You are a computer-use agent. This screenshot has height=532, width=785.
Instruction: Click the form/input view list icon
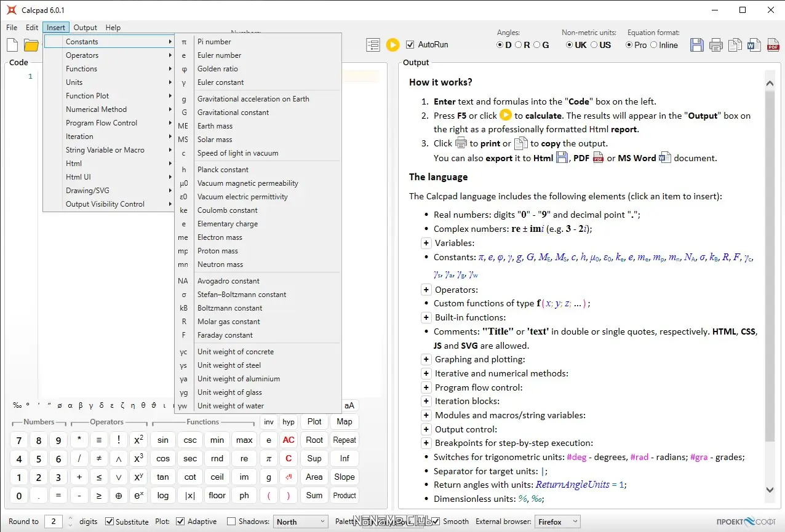pyautogui.click(x=373, y=45)
